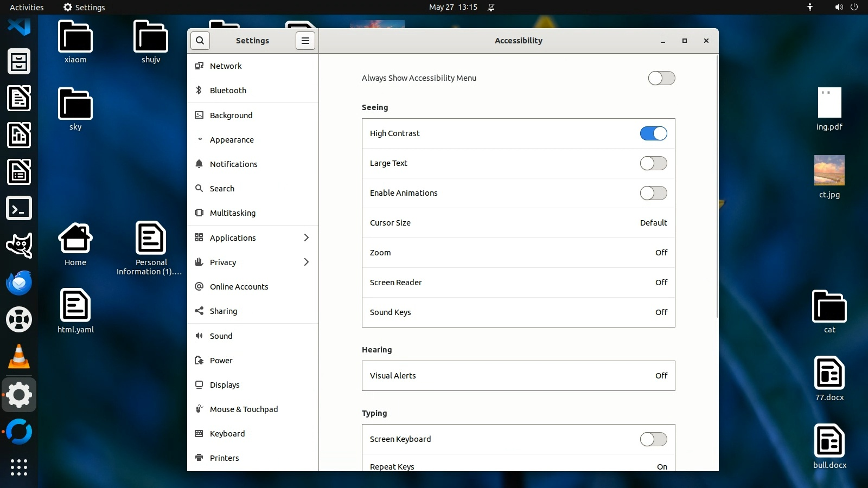The image size is (868, 488).
Task: Show applications grid in dock
Action: click(19, 467)
